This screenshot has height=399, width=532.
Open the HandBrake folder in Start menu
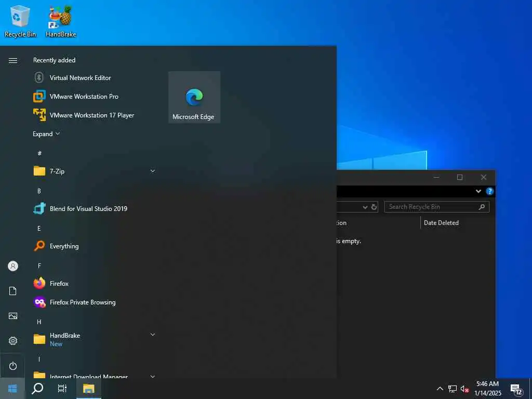95,339
